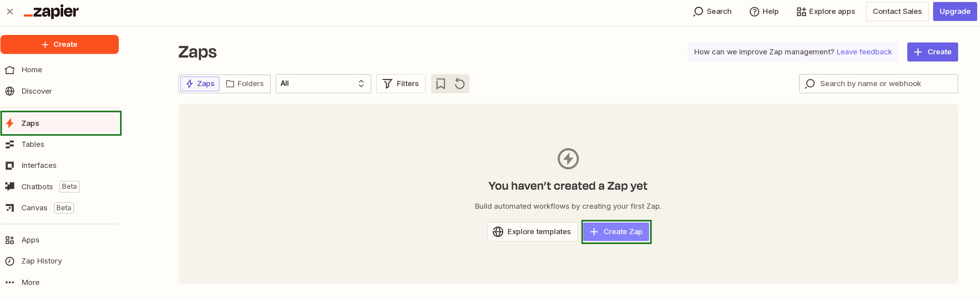Click the Chatbots icon in sidebar
This screenshot has height=300, width=980.
(10, 187)
